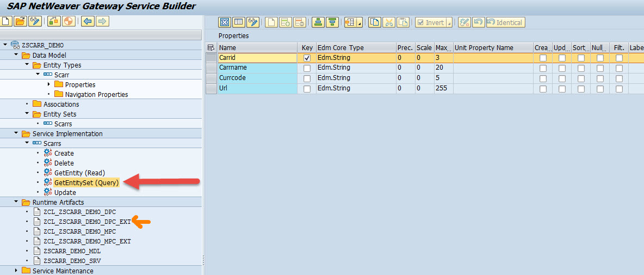The image size is (644, 275).
Task: Click the Undo icon beside Identical
Action: 479,23
